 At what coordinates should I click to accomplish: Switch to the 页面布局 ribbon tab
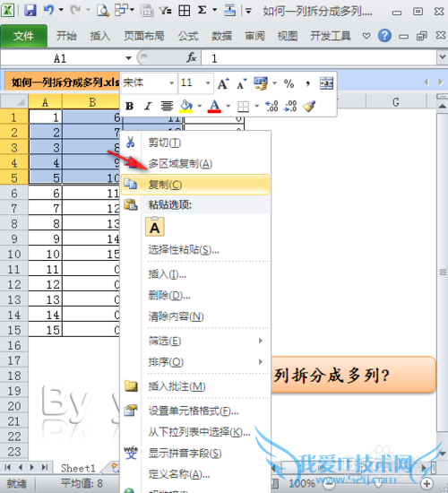point(144,36)
